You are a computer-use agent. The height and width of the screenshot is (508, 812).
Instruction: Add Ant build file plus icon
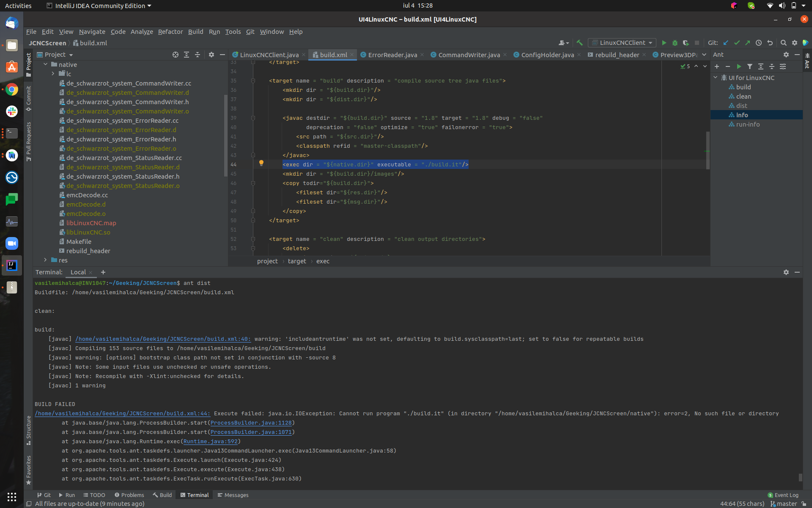[717, 66]
